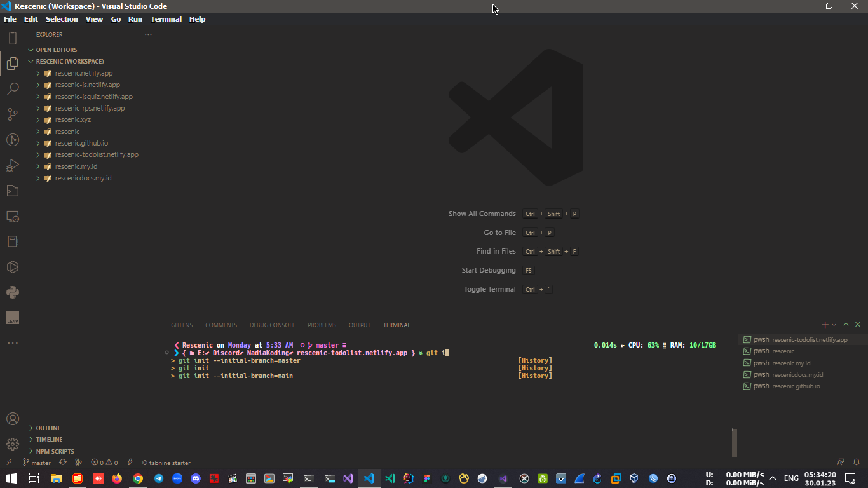The width and height of the screenshot is (868, 488).
Task: Open the Source Control view
Action: point(12,114)
